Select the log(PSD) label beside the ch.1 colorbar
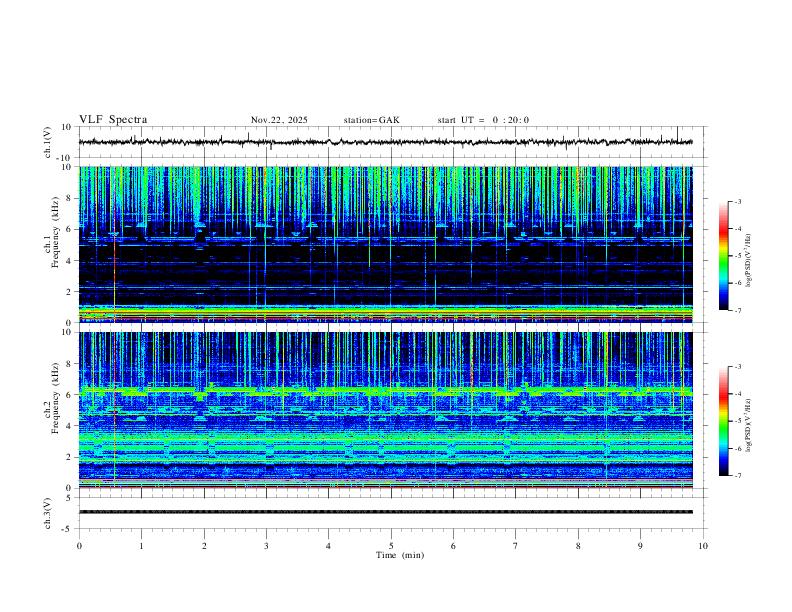 click(x=748, y=260)
